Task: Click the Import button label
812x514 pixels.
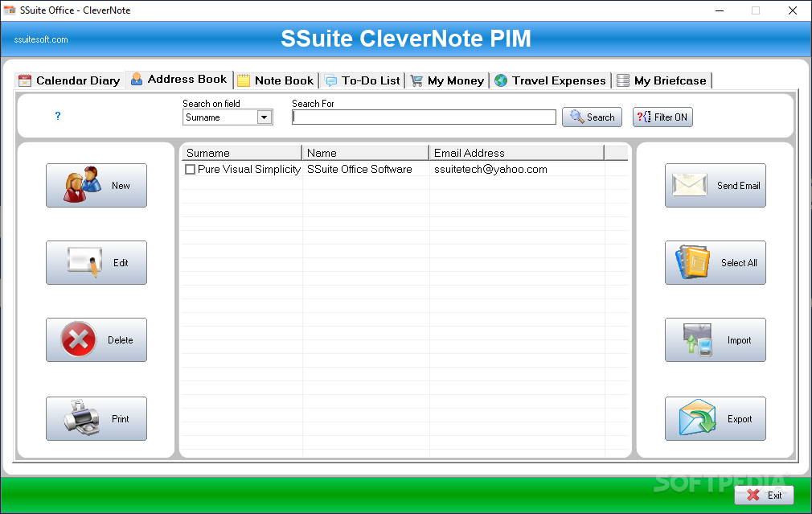Action: click(x=739, y=340)
